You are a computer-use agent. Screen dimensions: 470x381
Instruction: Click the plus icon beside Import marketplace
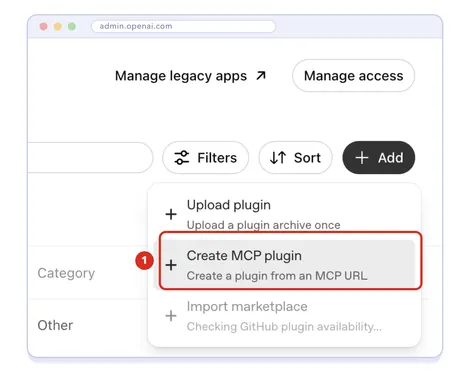click(171, 315)
